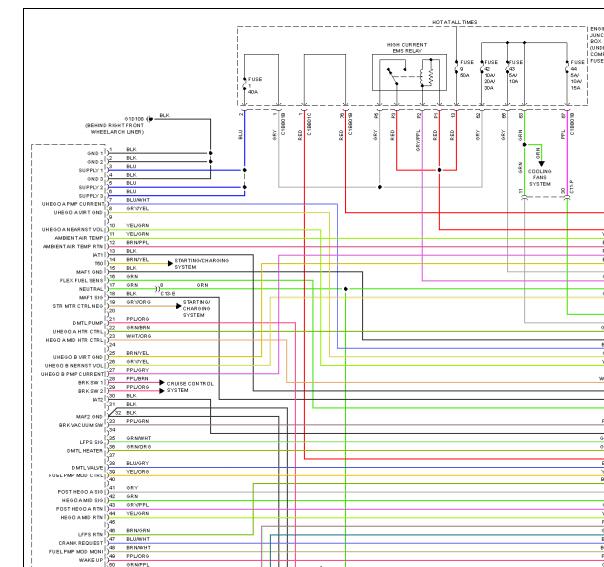604x567 pixels.
Task: Click the FUSE 43 label
Action: click(516, 72)
